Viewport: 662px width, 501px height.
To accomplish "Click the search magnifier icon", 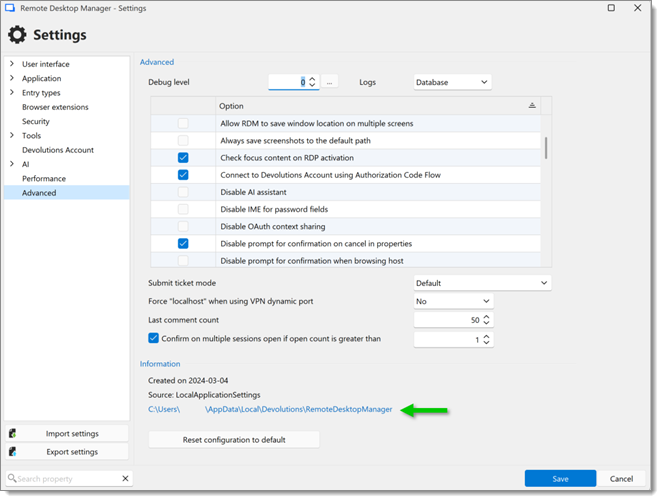I will click(12, 479).
